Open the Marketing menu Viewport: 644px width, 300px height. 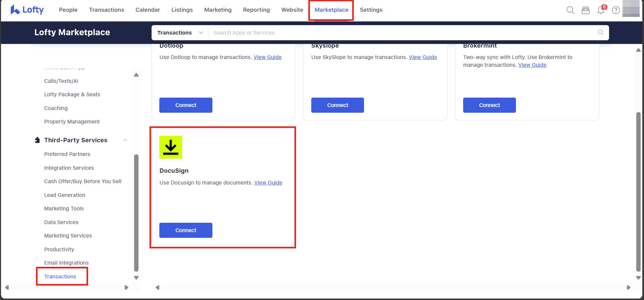point(218,10)
